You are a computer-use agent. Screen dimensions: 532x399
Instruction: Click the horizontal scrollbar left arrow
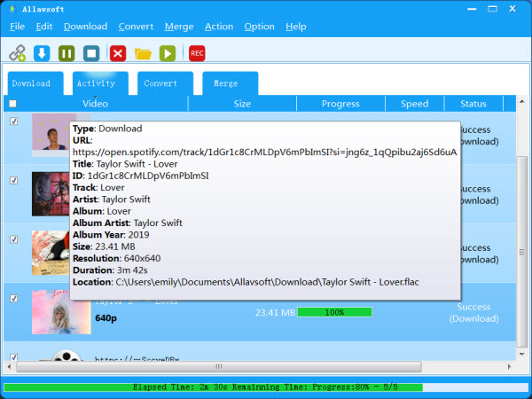[9, 366]
